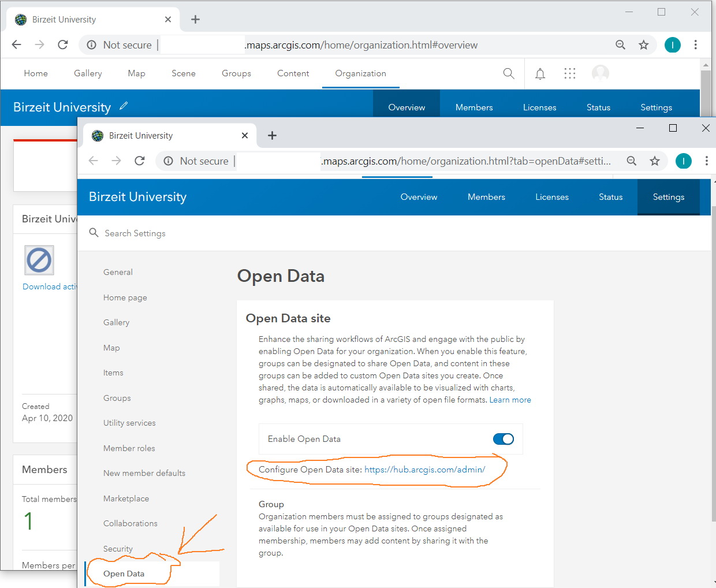Open the Scene item in the top navigation
Image resolution: width=716 pixels, height=588 pixels.
(184, 73)
